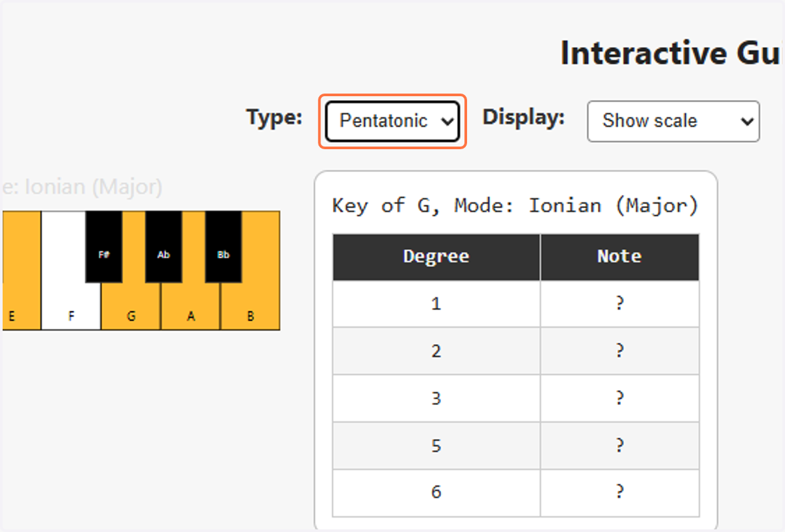The image size is (785, 532).
Task: Tap the highlighted G piano key
Action: coord(131,306)
